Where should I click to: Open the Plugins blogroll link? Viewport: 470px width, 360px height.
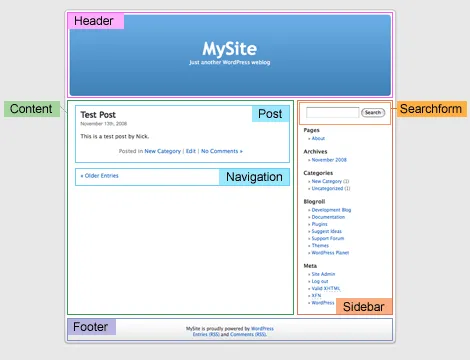(320, 224)
